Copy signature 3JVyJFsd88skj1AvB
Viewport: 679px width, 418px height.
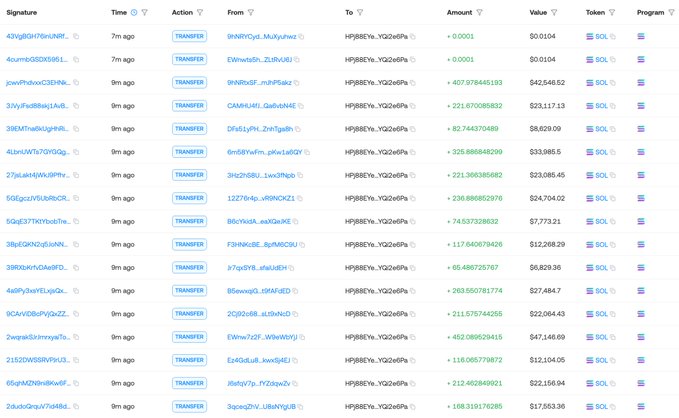(76, 106)
